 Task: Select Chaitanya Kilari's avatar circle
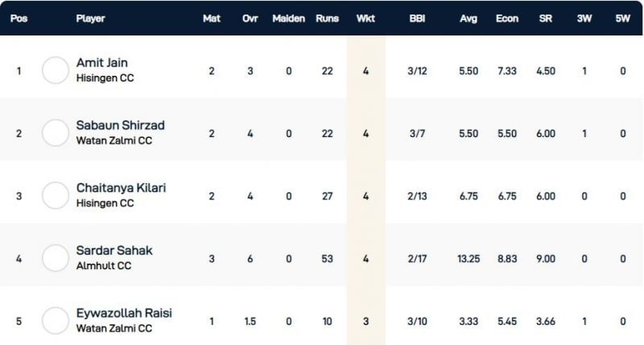56,196
